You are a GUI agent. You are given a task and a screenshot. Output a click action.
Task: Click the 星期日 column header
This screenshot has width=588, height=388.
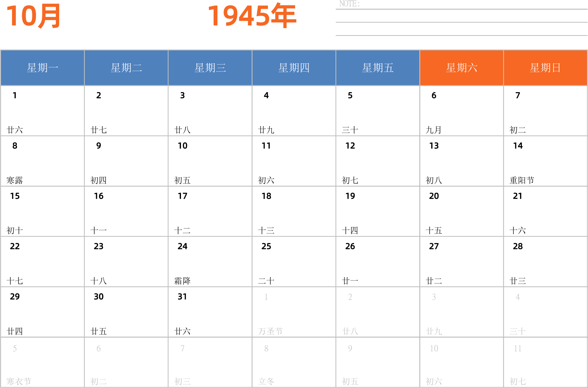[545, 68]
